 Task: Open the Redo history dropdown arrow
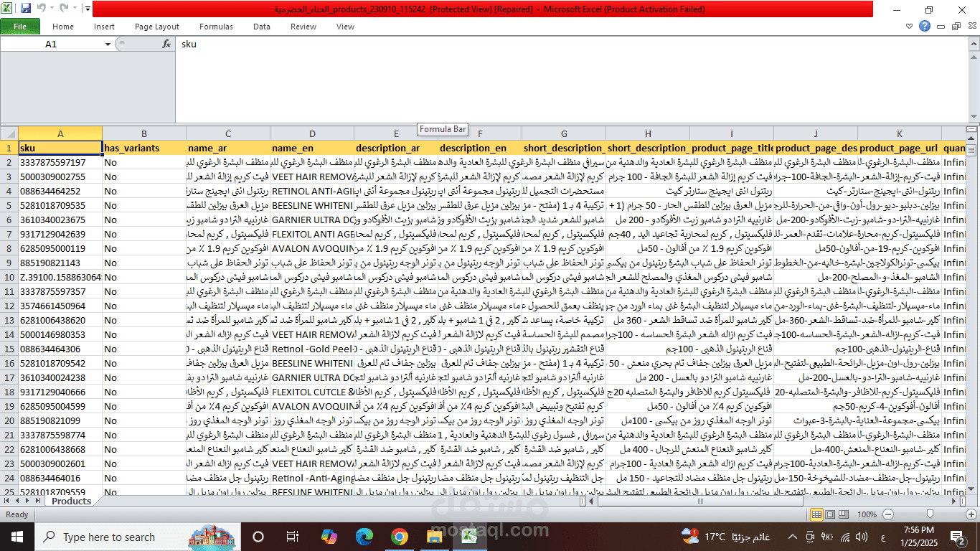(75, 9)
